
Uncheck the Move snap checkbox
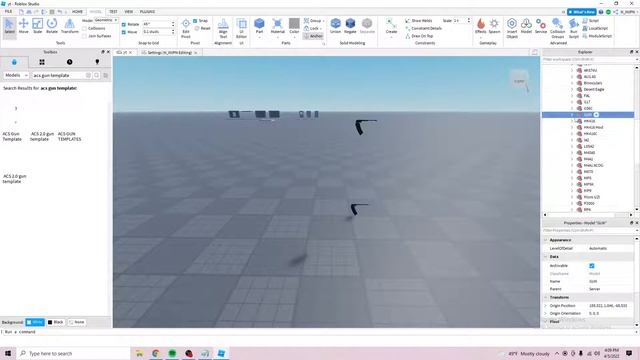(124, 32)
